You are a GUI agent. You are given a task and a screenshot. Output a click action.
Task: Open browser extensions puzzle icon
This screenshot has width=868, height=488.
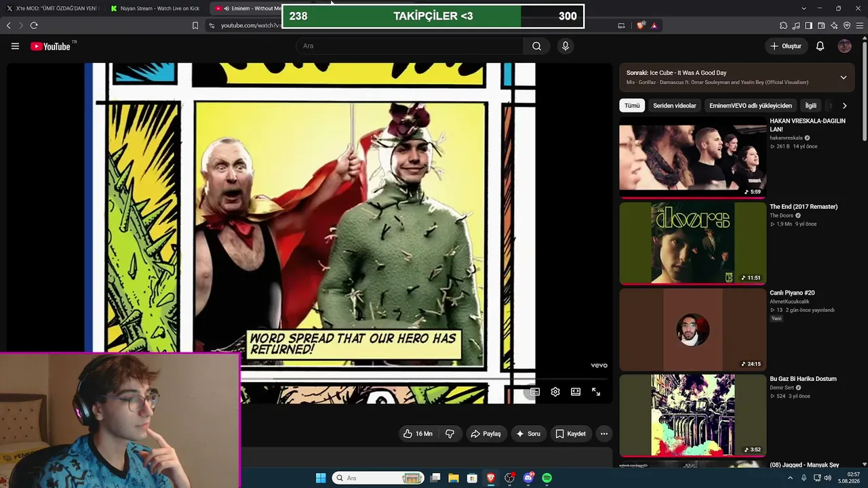783,26
